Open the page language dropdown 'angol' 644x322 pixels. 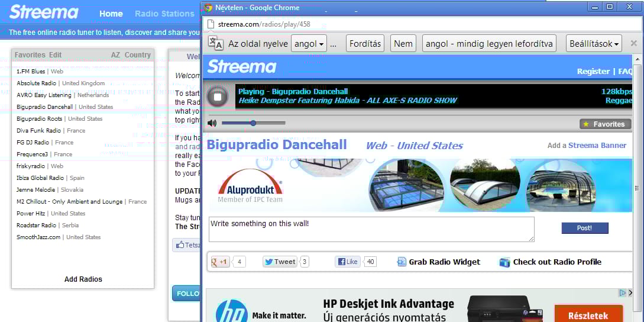coord(309,43)
